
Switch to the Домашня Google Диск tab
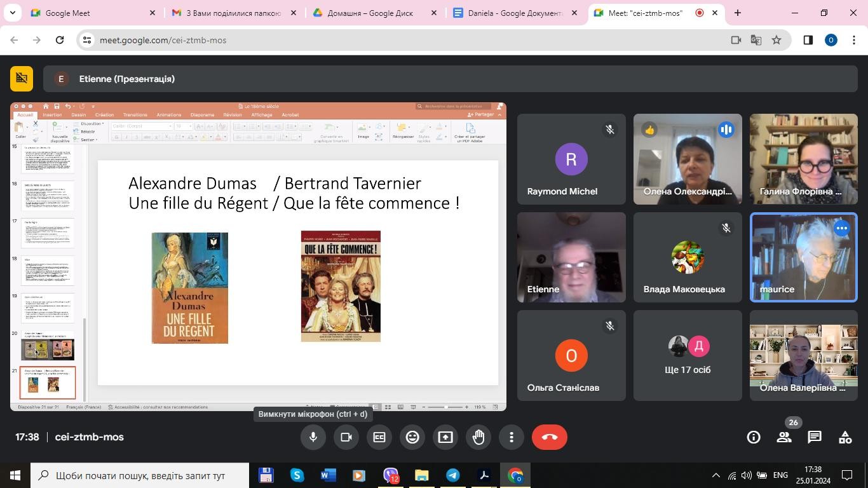point(370,13)
